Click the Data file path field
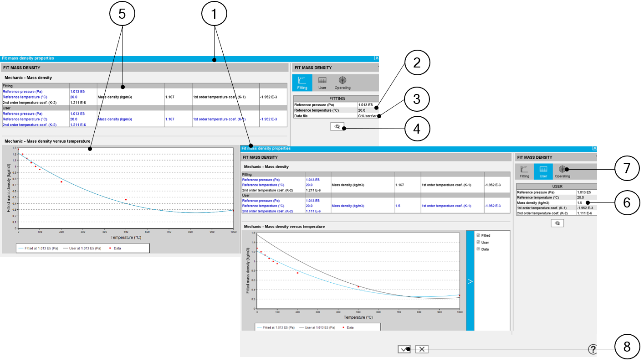This screenshot has width=644, height=363. pos(368,116)
